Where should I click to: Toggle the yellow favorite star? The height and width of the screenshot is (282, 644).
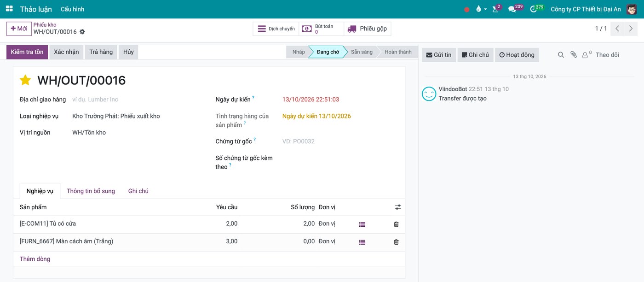25,80
